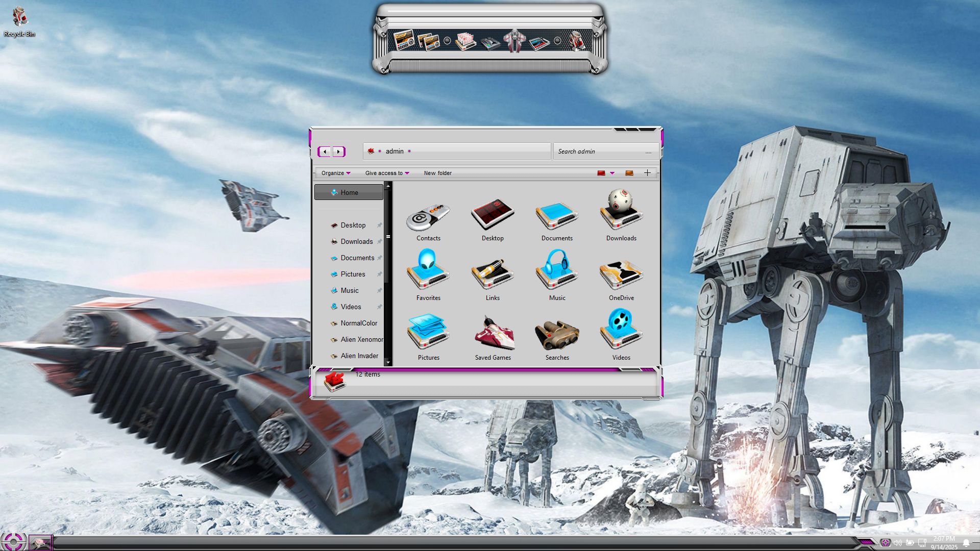Open the Favorites folder
The height and width of the screenshot is (551, 980).
[428, 276]
